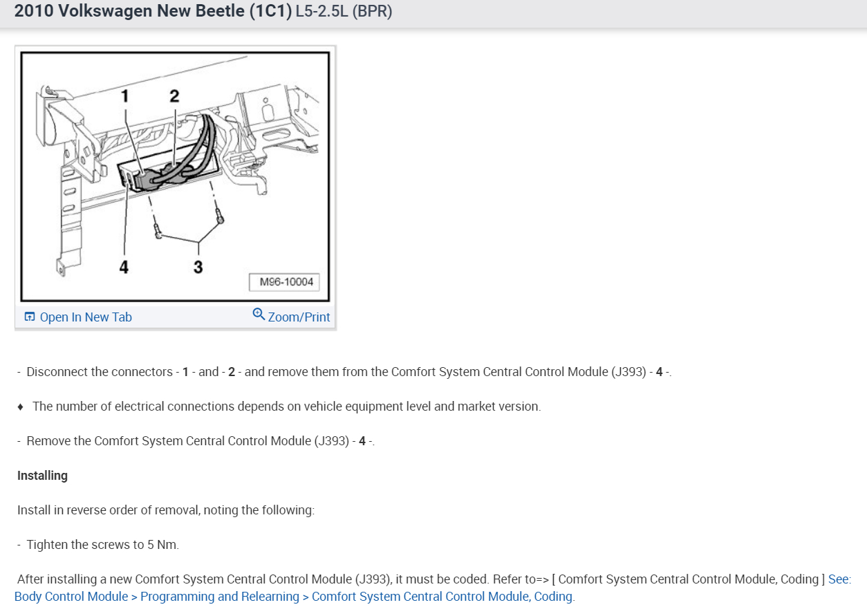Image resolution: width=867 pixels, height=616 pixels.
Task: Click callout number 1 in the diagram
Action: coord(126,96)
